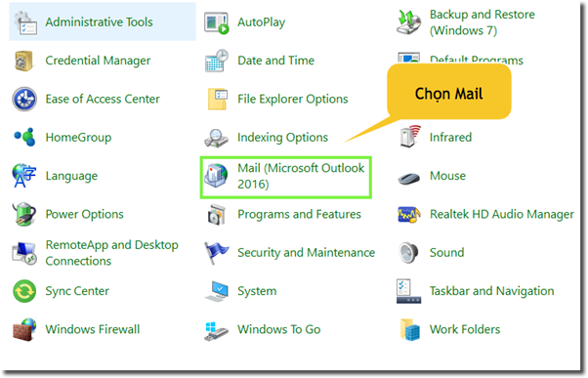This screenshot has width=588, height=378.
Task: Select Mouse settings link
Action: tap(447, 176)
